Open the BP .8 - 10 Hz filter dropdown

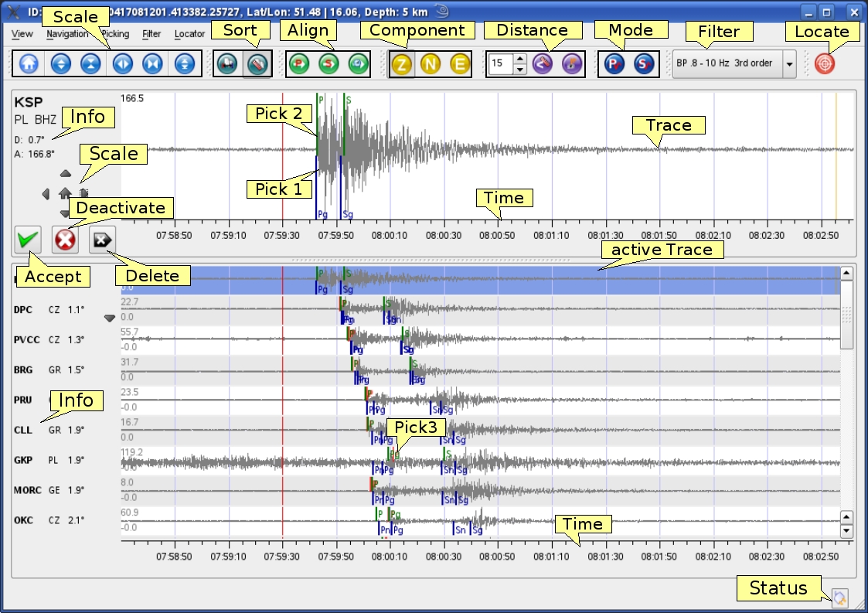click(789, 63)
